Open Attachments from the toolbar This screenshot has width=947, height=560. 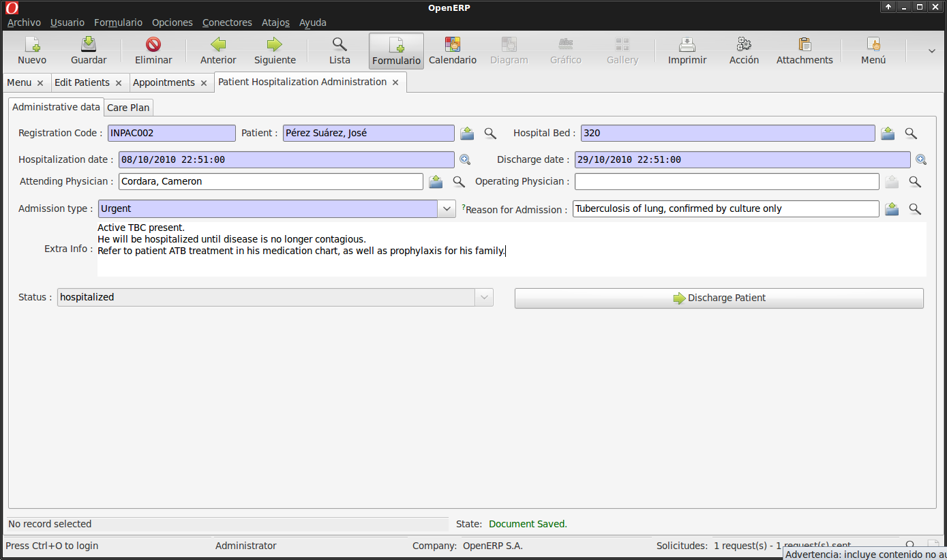coord(805,45)
